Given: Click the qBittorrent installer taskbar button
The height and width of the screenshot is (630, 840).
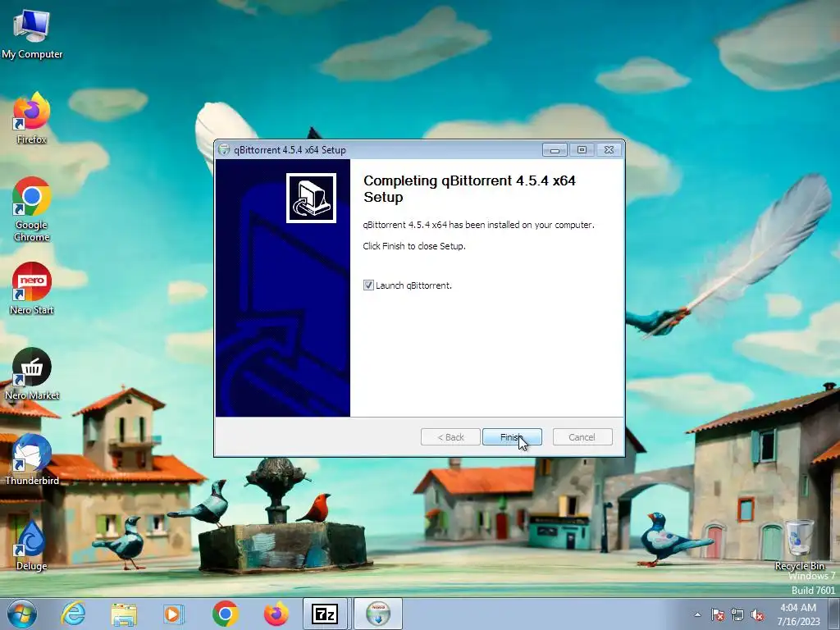Looking at the screenshot, I should (x=378, y=614).
